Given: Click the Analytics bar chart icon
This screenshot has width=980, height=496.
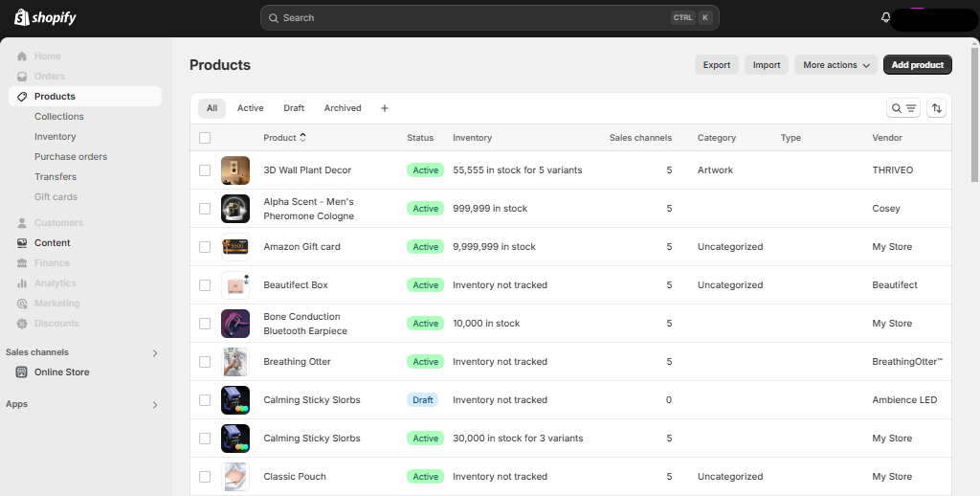Looking at the screenshot, I should [22, 282].
